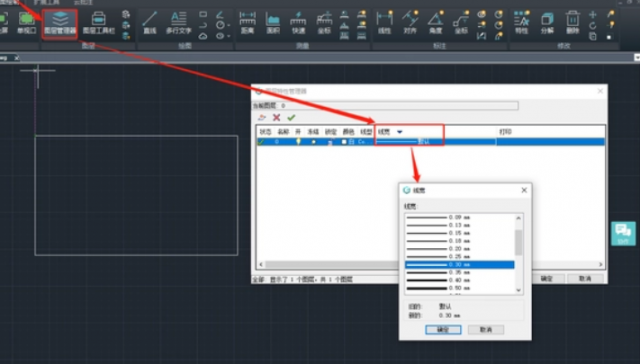Click 确定 in the layer manager dialog
The height and width of the screenshot is (364, 640).
[x=547, y=279]
